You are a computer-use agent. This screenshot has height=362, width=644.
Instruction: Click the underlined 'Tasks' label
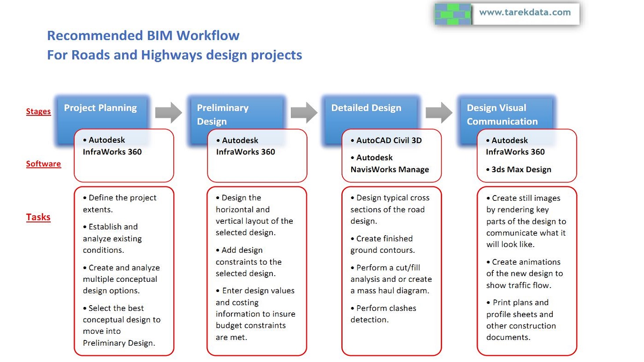(38, 217)
